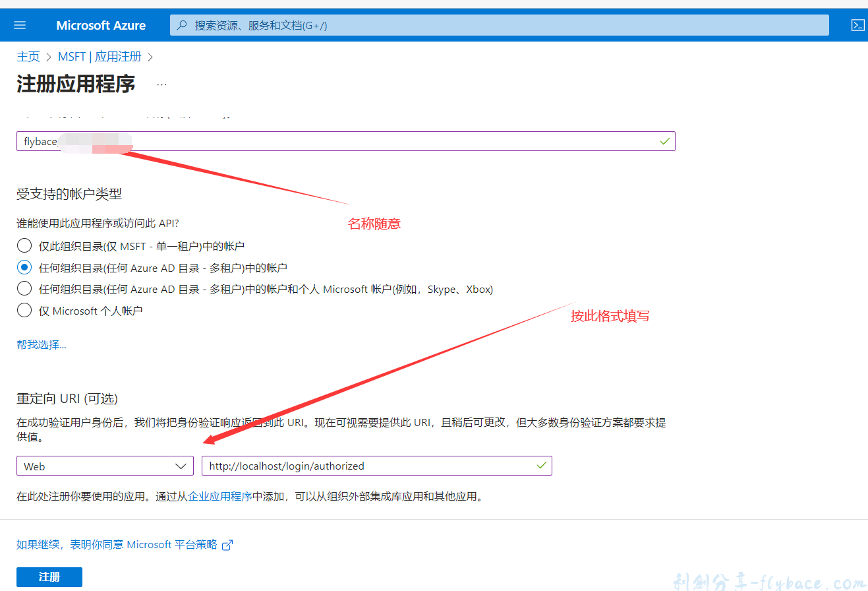Expand the Web platform dropdown

105,466
